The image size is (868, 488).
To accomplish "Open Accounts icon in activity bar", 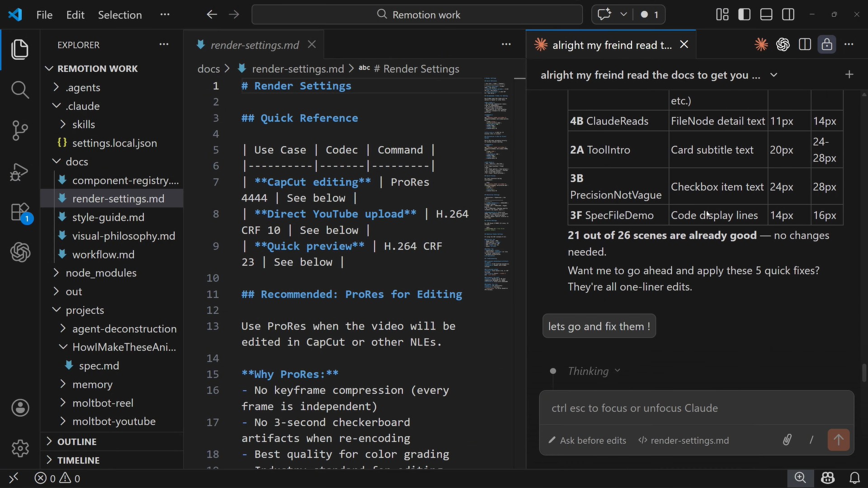I will pos(20,408).
